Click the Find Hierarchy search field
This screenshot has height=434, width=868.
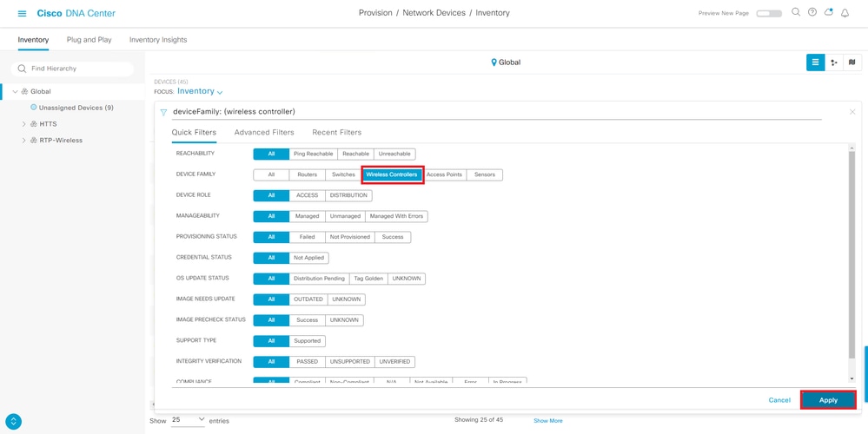72,69
